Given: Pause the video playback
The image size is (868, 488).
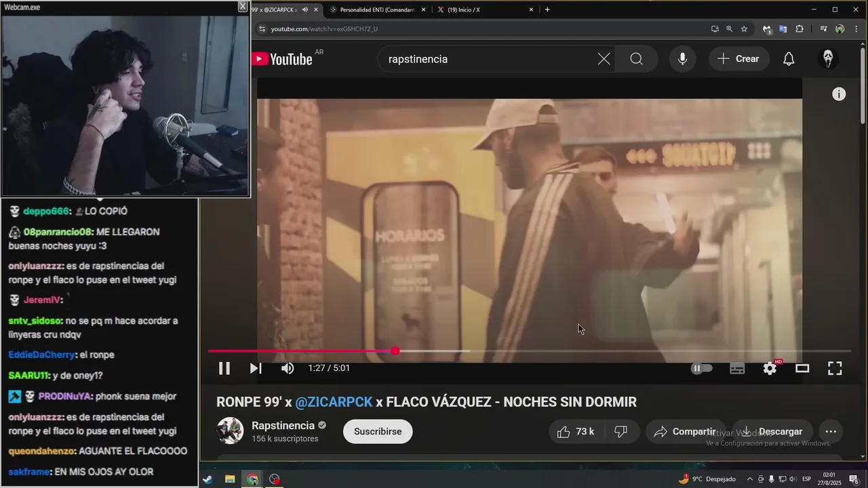Looking at the screenshot, I should pos(224,368).
